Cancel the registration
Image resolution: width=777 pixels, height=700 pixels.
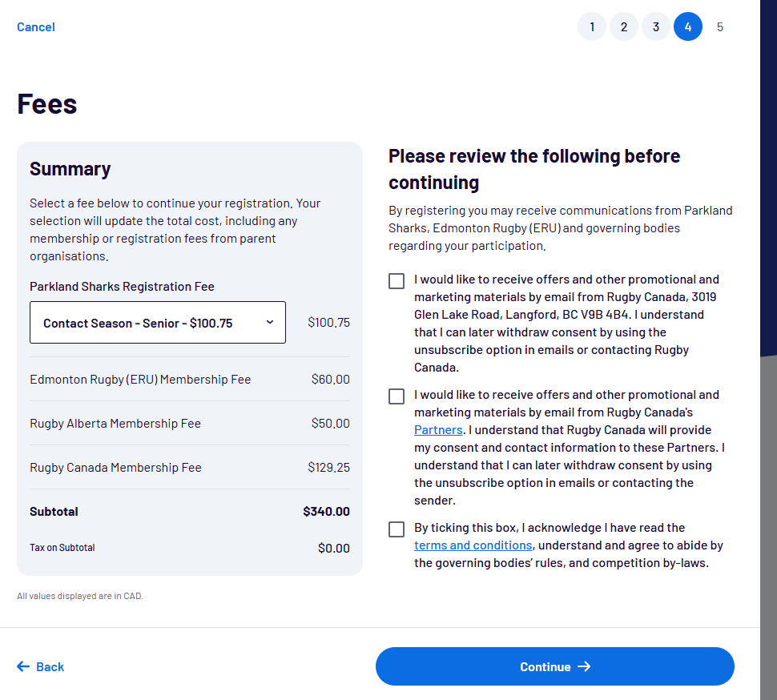point(36,27)
